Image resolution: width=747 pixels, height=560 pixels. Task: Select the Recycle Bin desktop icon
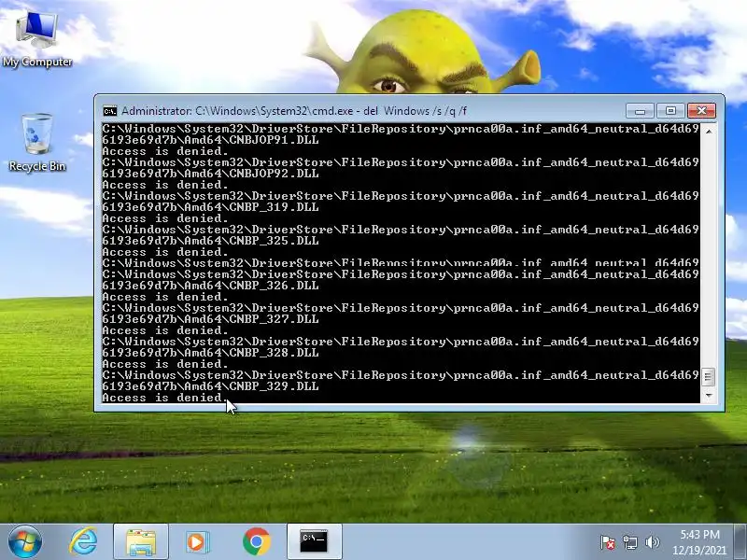tap(37, 142)
